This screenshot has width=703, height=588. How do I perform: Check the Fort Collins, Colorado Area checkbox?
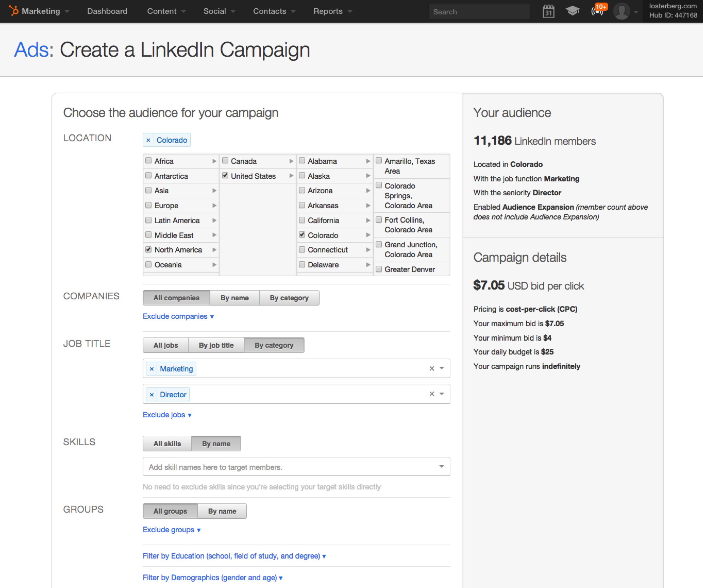[x=379, y=220]
